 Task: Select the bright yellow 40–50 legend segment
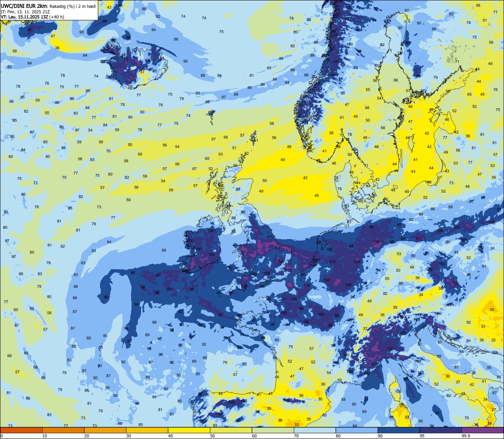point(189,430)
